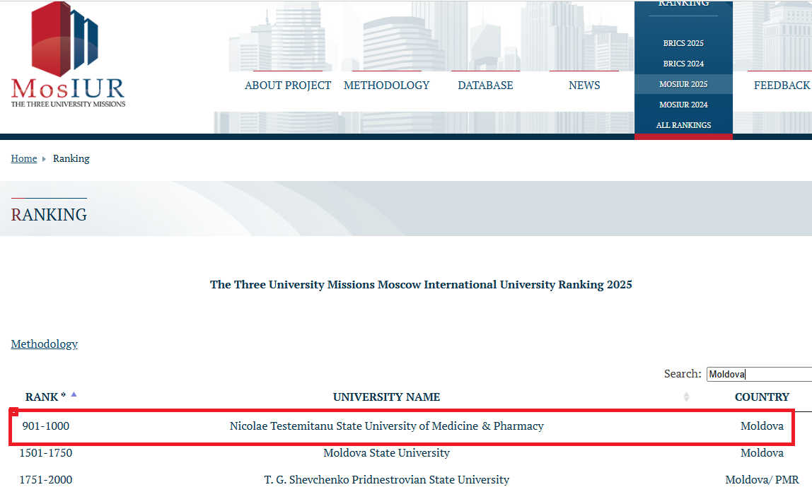Click the University Name column sort arrows
Image resolution: width=812 pixels, height=504 pixels.
pos(685,397)
